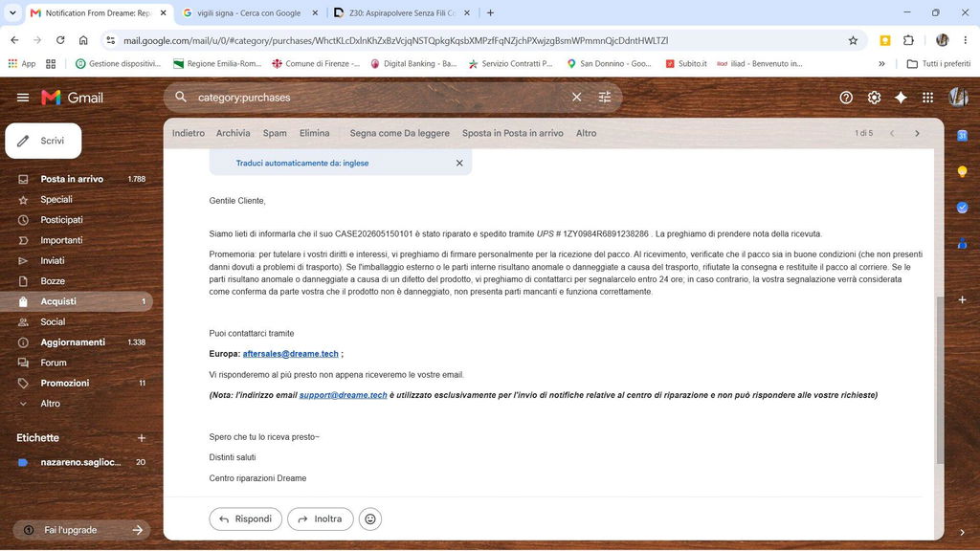Click Fai l'upgrade button
Viewport: 980px width, 551px height.
point(81,530)
